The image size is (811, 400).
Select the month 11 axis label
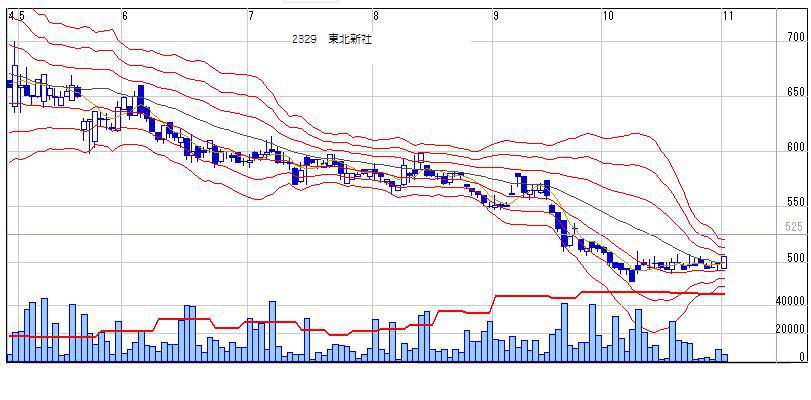point(728,16)
